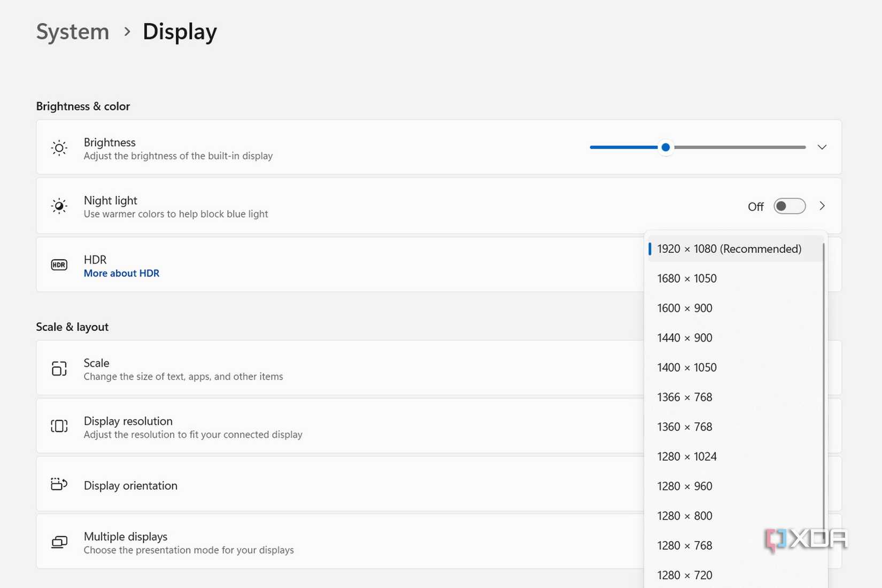Click the Scale & layout heading
This screenshot has width=882, height=588.
coord(72,327)
